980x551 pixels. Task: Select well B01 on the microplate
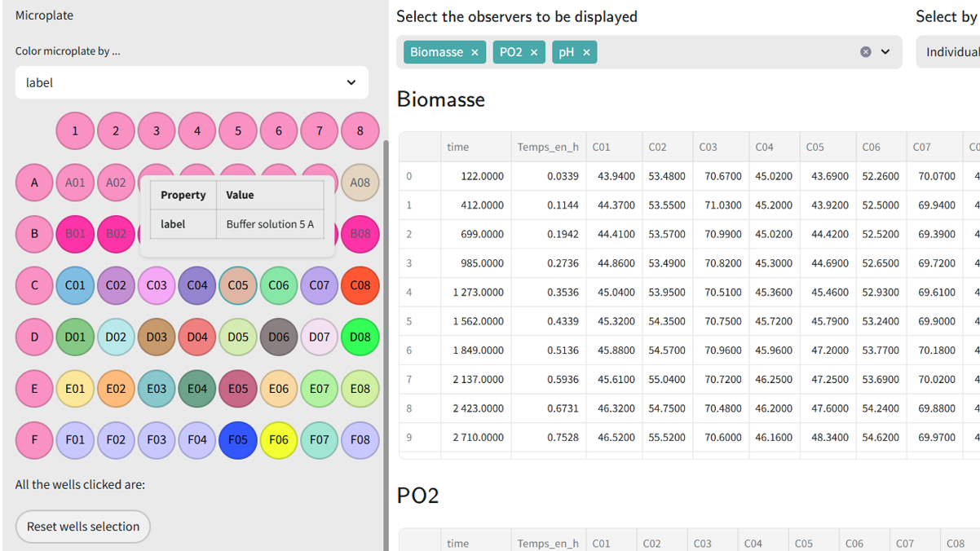(75, 234)
